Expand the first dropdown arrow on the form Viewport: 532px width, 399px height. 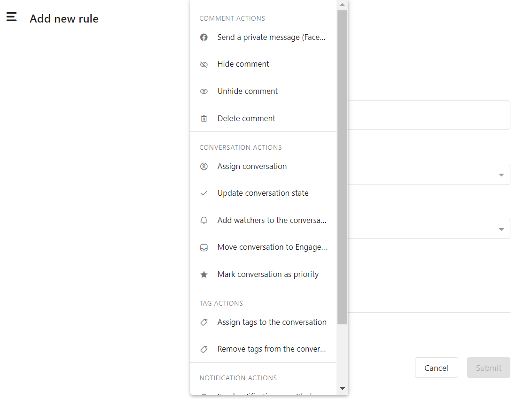pos(501,175)
